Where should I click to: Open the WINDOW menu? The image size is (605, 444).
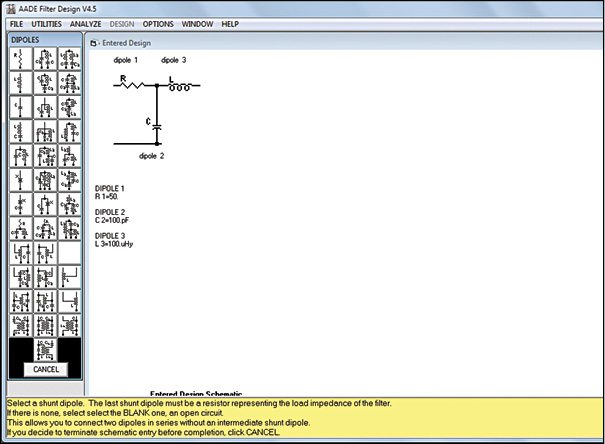(x=197, y=23)
